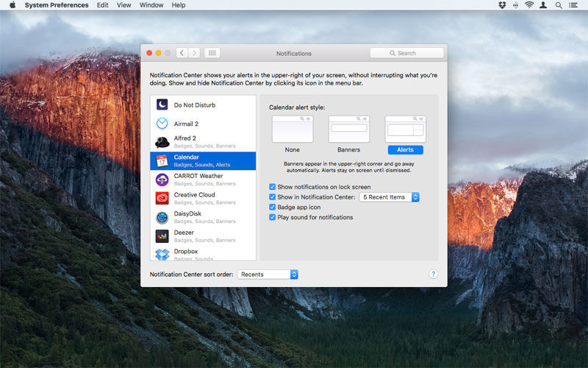The width and height of the screenshot is (588, 368).
Task: Show all preferences grid button
Action: (212, 53)
